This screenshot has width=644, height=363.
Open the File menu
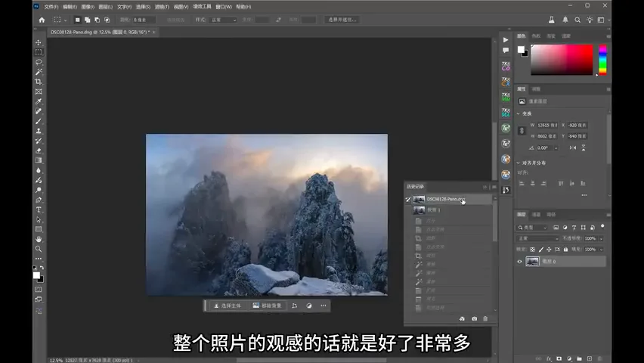click(x=51, y=7)
